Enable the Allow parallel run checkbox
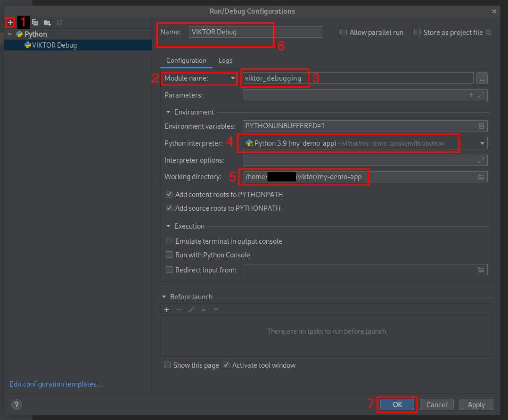This screenshot has width=508, height=420. [344, 33]
